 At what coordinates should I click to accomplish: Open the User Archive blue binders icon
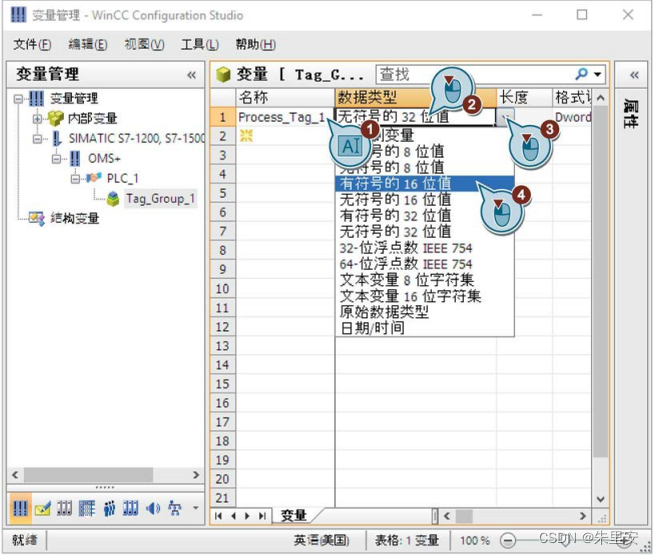(x=131, y=508)
